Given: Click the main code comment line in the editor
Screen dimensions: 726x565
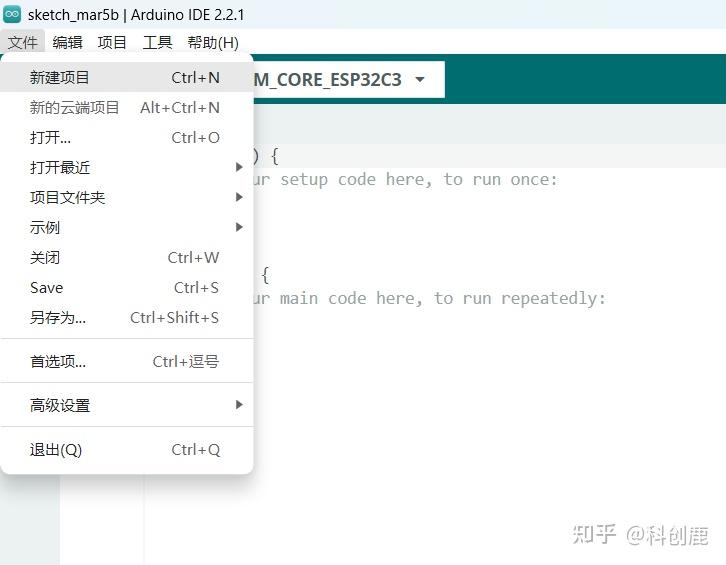Looking at the screenshot, I should point(430,298).
